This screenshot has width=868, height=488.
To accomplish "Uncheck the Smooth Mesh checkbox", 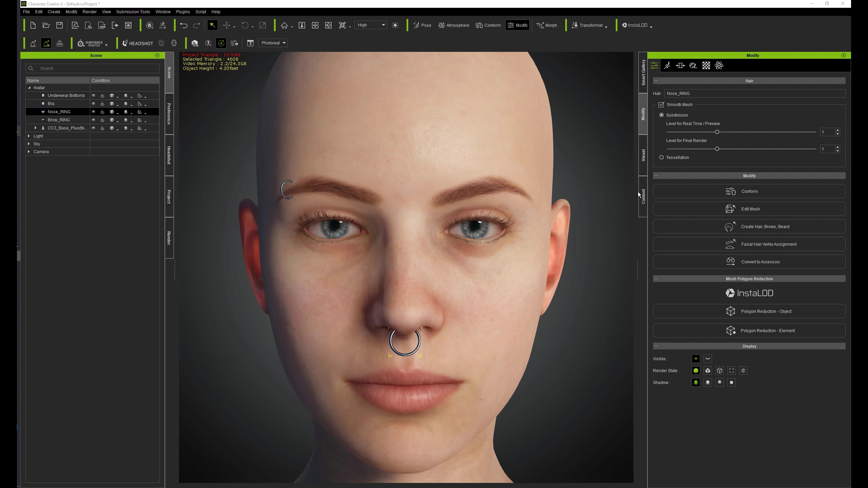I will tap(661, 105).
